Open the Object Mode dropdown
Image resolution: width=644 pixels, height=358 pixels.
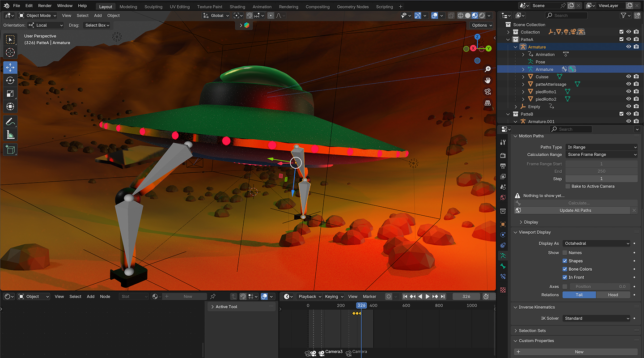[x=38, y=15]
